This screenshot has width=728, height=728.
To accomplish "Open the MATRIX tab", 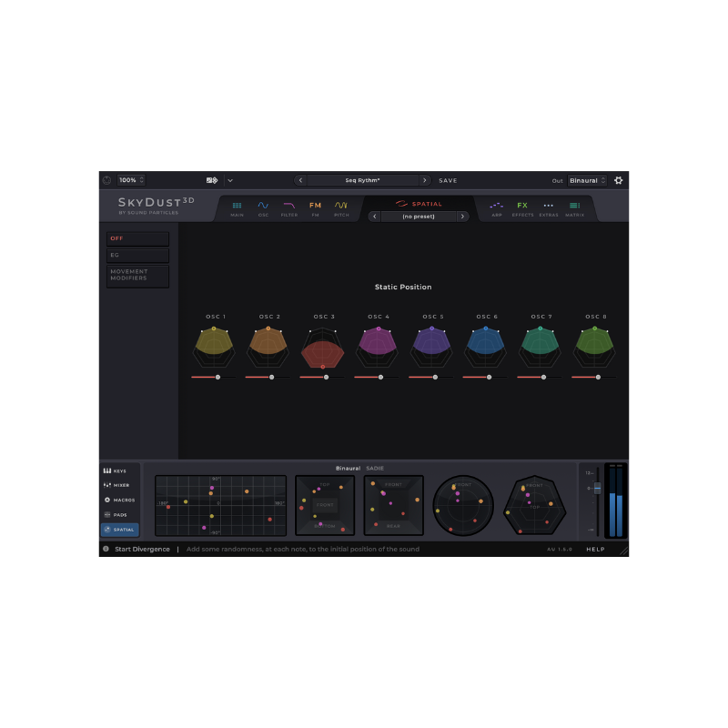I will [x=575, y=209].
